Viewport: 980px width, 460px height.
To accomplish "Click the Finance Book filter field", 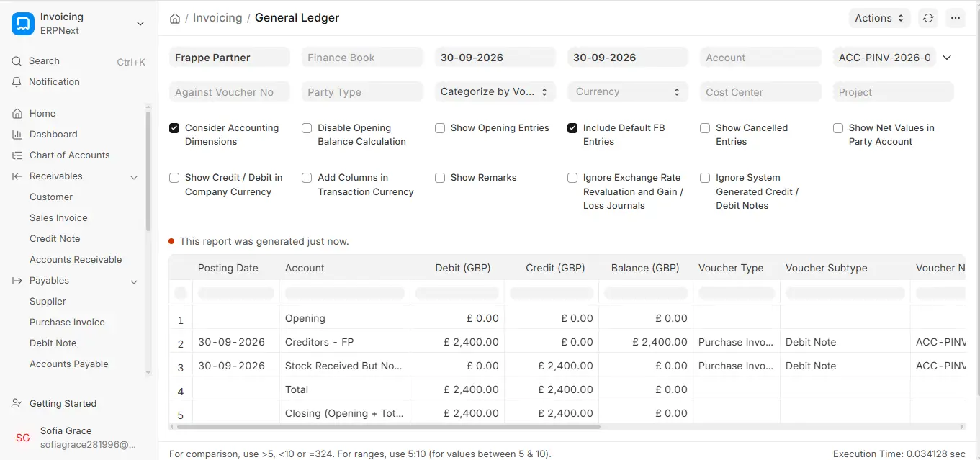I will pos(362,58).
